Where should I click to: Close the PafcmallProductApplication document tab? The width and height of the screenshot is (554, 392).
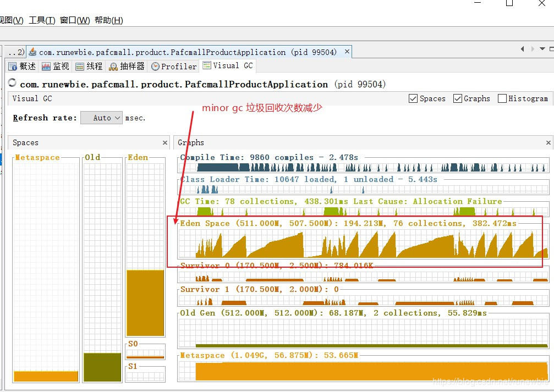pyautogui.click(x=347, y=52)
